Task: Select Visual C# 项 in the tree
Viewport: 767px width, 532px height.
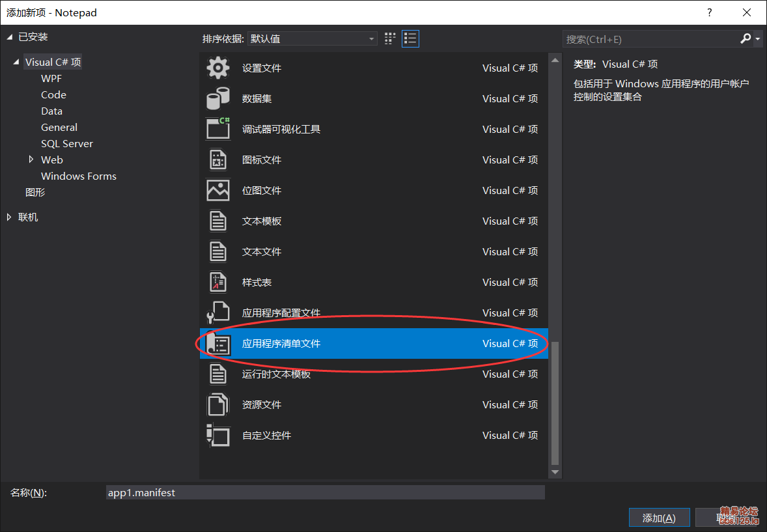Action: [x=53, y=62]
